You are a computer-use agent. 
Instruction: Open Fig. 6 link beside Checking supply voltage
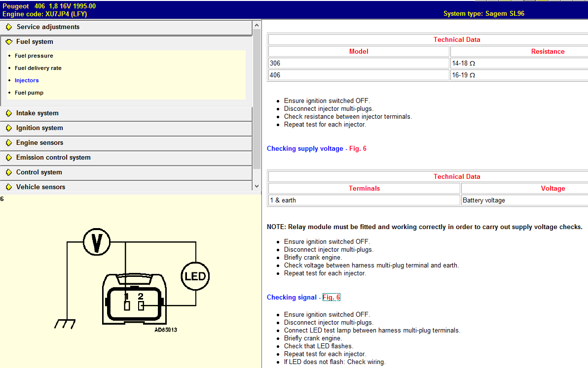[x=358, y=148]
